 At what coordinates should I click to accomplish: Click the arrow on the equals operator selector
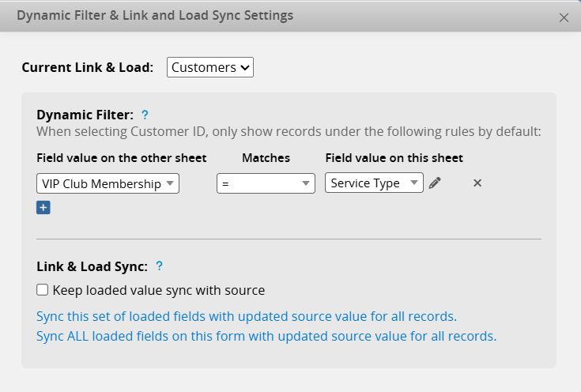pos(307,184)
